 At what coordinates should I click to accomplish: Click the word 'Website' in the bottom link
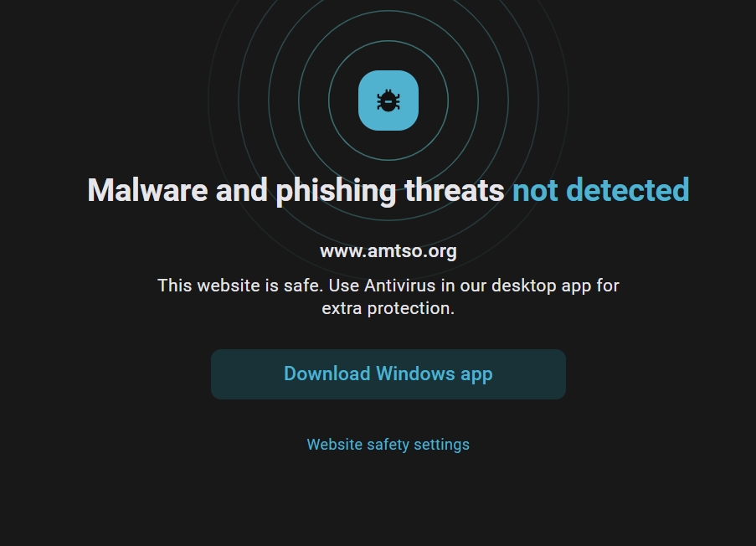coord(335,445)
